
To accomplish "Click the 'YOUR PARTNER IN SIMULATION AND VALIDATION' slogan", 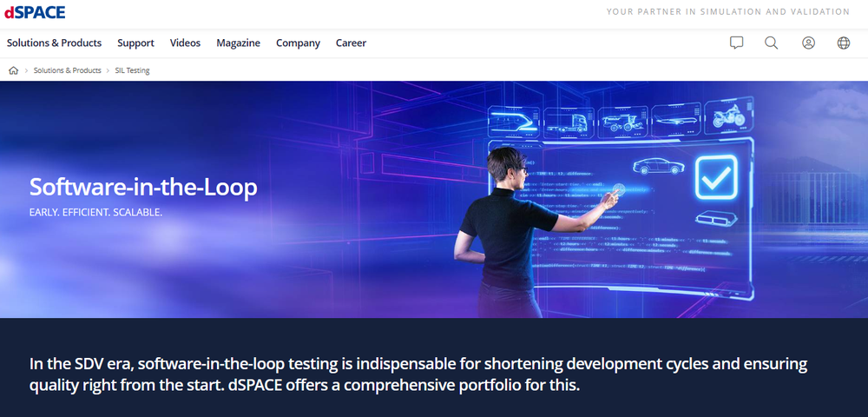I will (728, 11).
